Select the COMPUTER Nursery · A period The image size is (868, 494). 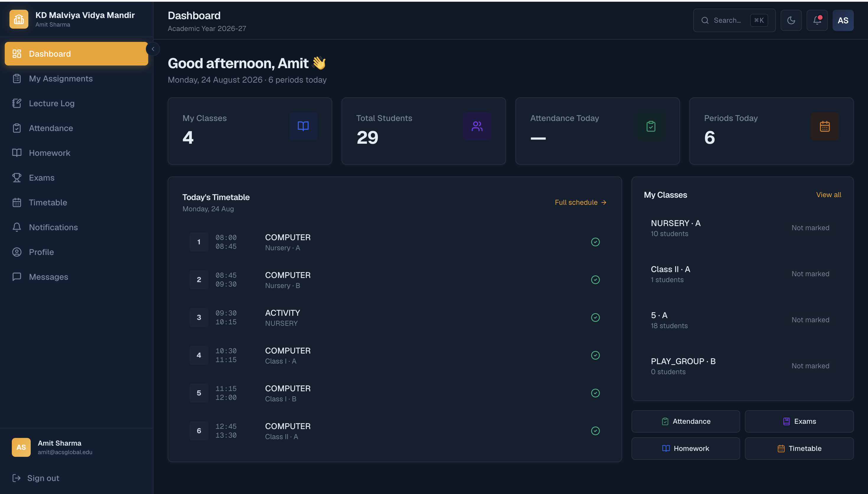pos(395,242)
